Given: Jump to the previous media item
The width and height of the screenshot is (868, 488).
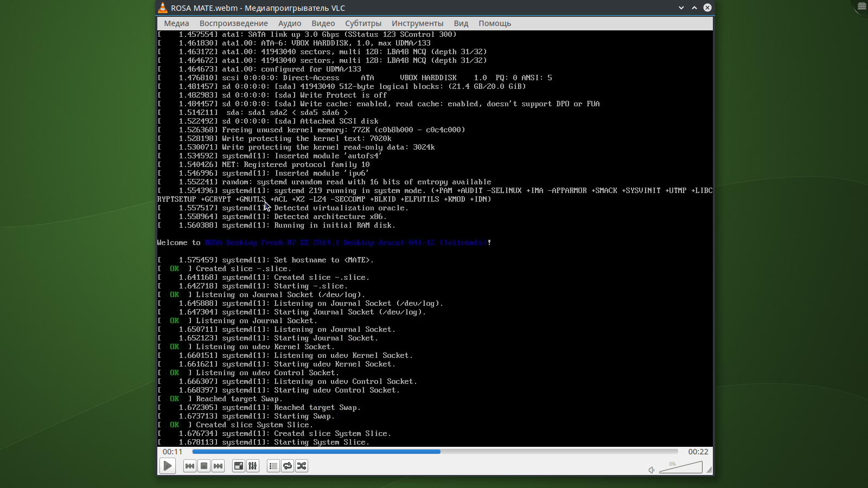Looking at the screenshot, I should pos(189,466).
